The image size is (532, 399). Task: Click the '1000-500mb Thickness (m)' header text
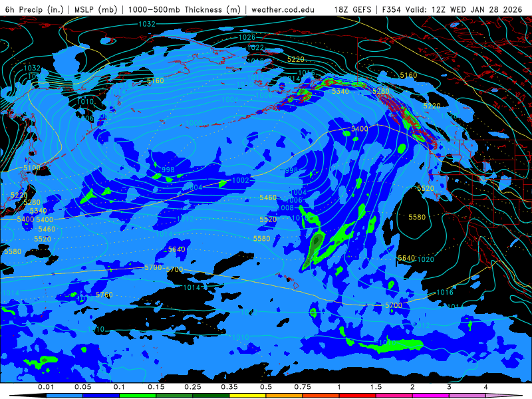[184, 9]
